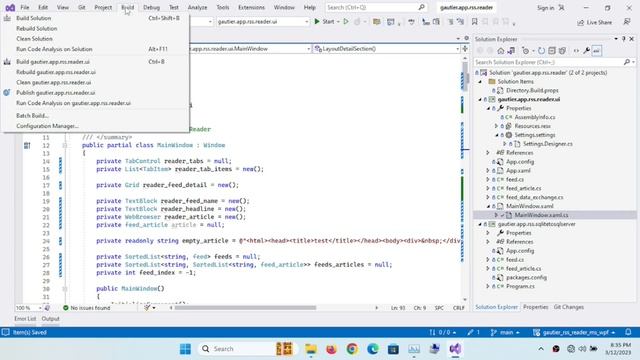Open the Extensions menu
Image resolution: width=640 pixels, height=360 pixels.
pos(251,7)
